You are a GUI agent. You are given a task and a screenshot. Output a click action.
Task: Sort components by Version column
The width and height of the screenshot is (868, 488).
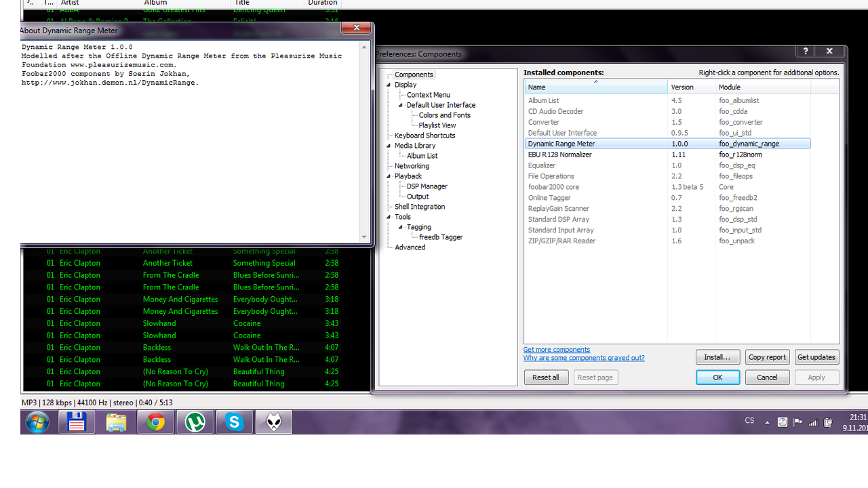[692, 87]
